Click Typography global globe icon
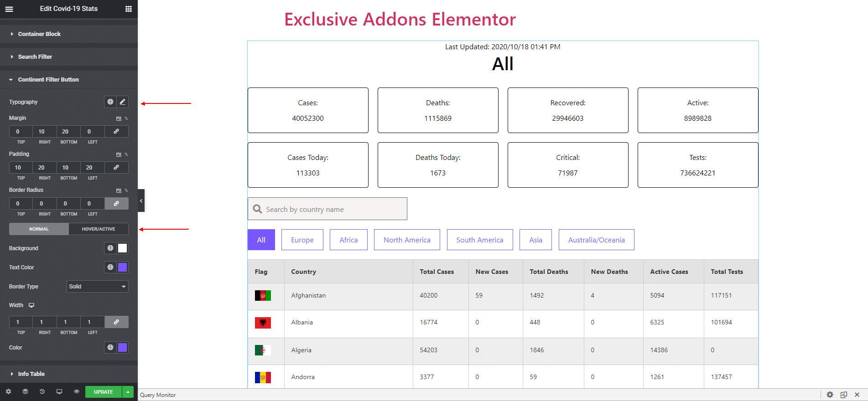The width and height of the screenshot is (868, 401). coord(110,102)
